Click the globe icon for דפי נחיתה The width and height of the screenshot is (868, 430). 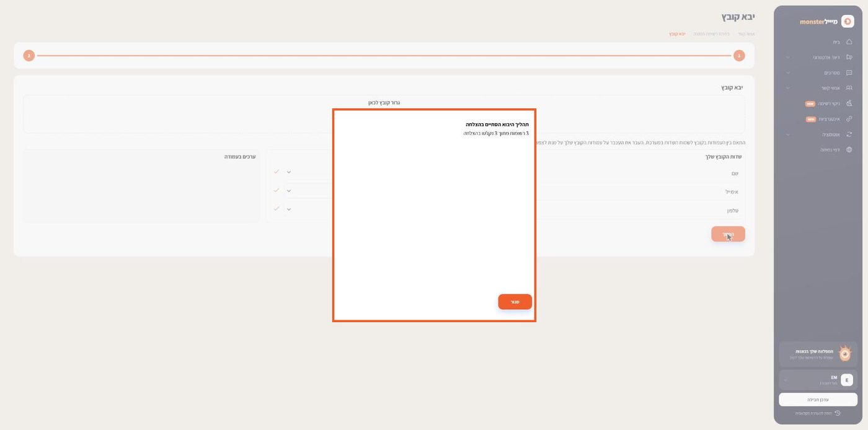click(x=849, y=149)
